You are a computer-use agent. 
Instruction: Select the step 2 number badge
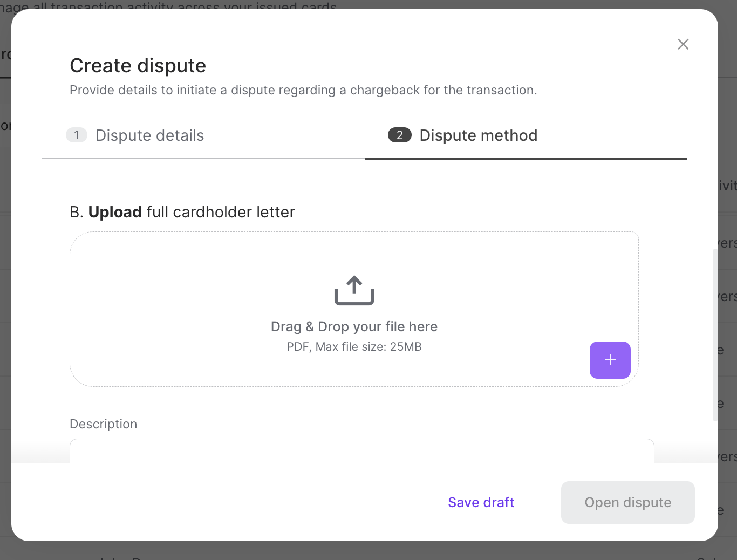coord(399,135)
